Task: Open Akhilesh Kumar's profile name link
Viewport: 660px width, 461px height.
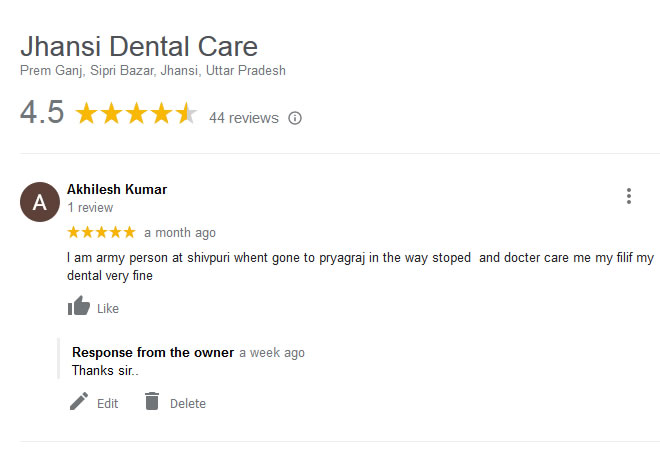Action: pos(117,189)
